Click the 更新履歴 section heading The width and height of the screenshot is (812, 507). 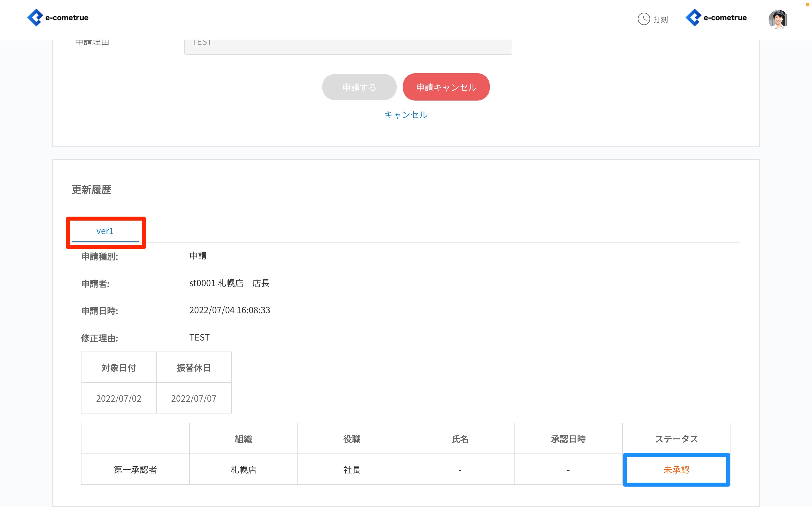pos(91,190)
